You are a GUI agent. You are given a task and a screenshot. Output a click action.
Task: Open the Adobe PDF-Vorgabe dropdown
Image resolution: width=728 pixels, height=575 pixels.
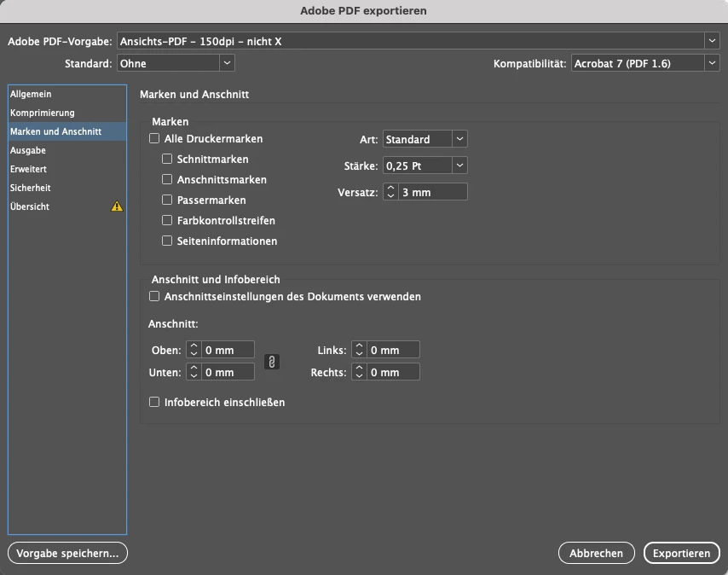tap(419, 41)
